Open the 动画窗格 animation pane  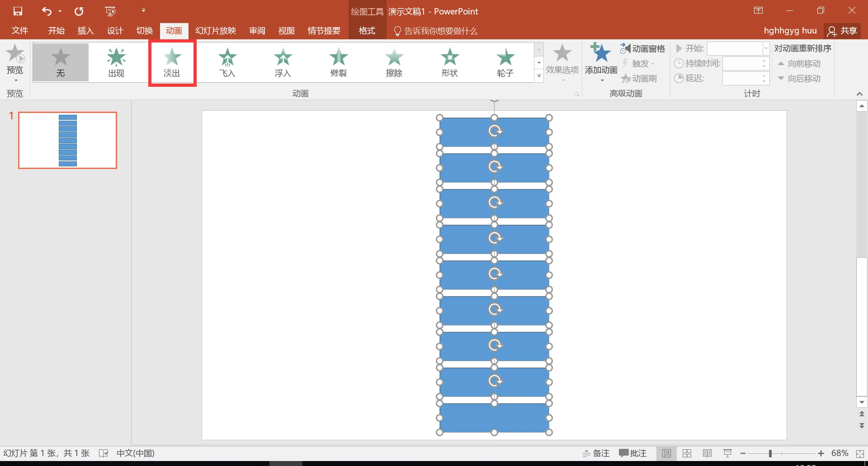(x=643, y=48)
